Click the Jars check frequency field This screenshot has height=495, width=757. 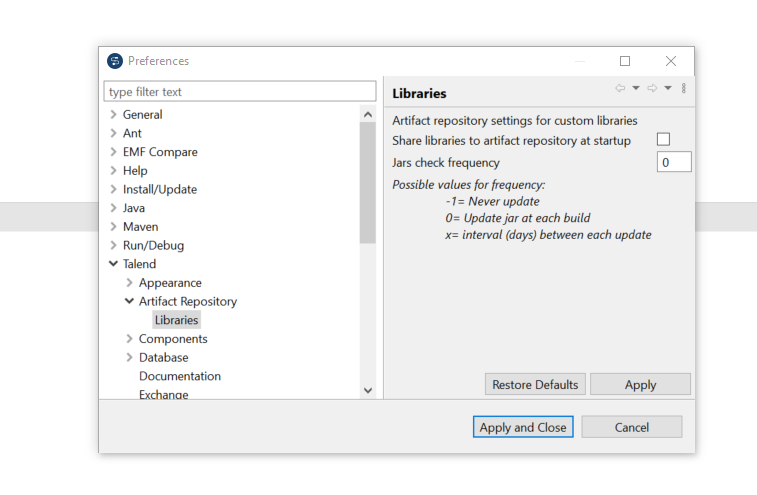click(674, 162)
